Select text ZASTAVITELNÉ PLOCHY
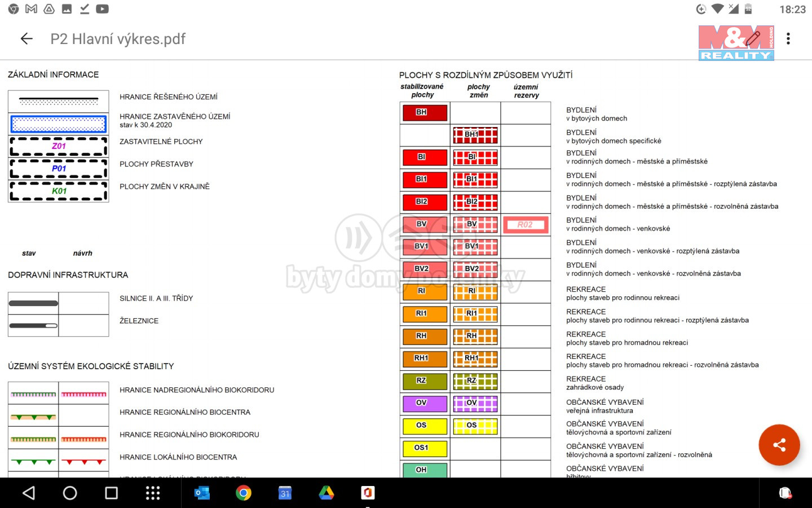 161,142
